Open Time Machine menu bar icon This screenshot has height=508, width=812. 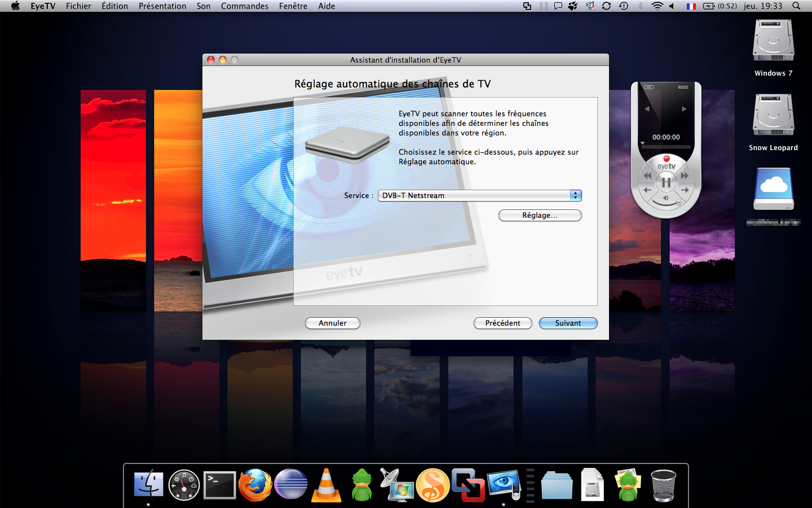[x=624, y=6]
